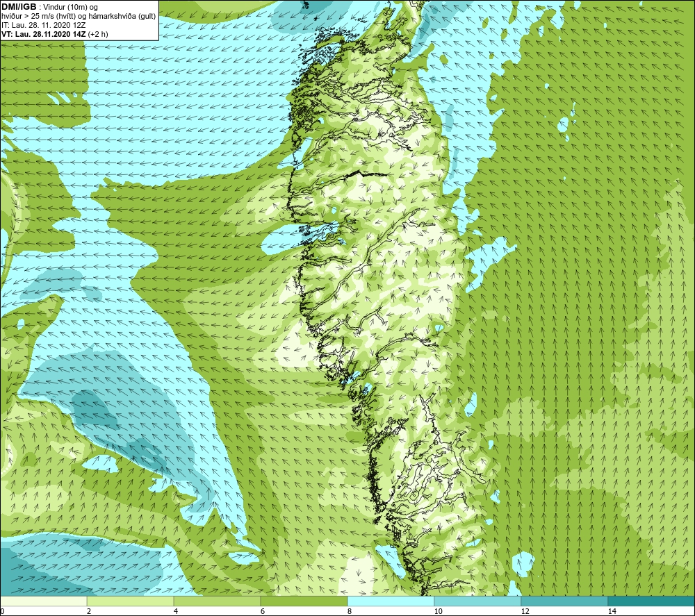Screen dimensions: 695x616
Task: Click the 4–6 m/s green legend swatch
Action: pos(217,601)
